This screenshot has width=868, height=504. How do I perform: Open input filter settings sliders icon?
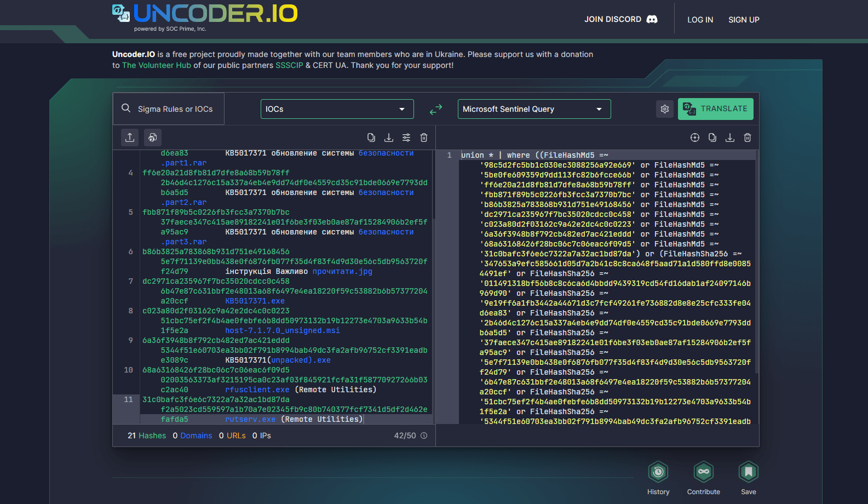(x=406, y=138)
